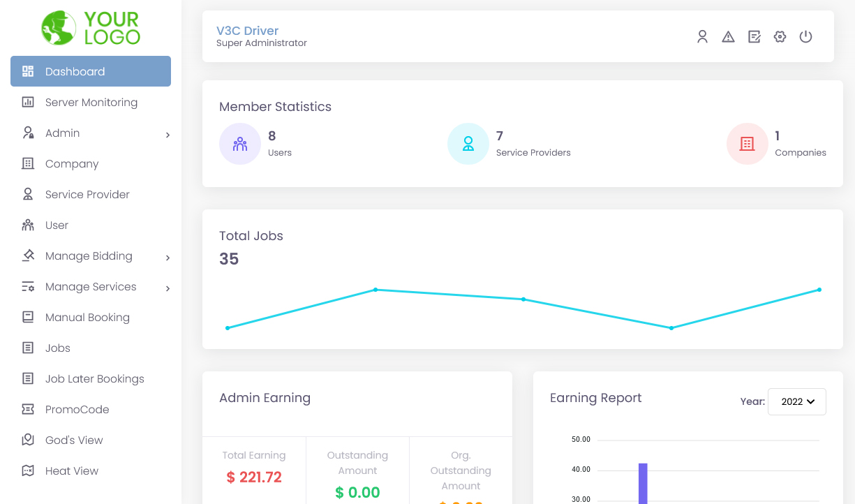Image resolution: width=855 pixels, height=504 pixels.
Task: Expand the Manage Bidding submenu
Action: 168,255
